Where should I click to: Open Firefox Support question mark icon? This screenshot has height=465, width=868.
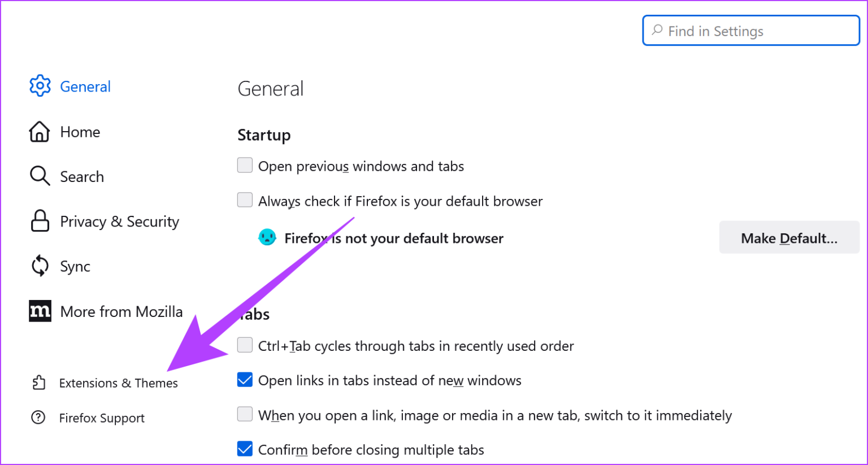pos(38,418)
